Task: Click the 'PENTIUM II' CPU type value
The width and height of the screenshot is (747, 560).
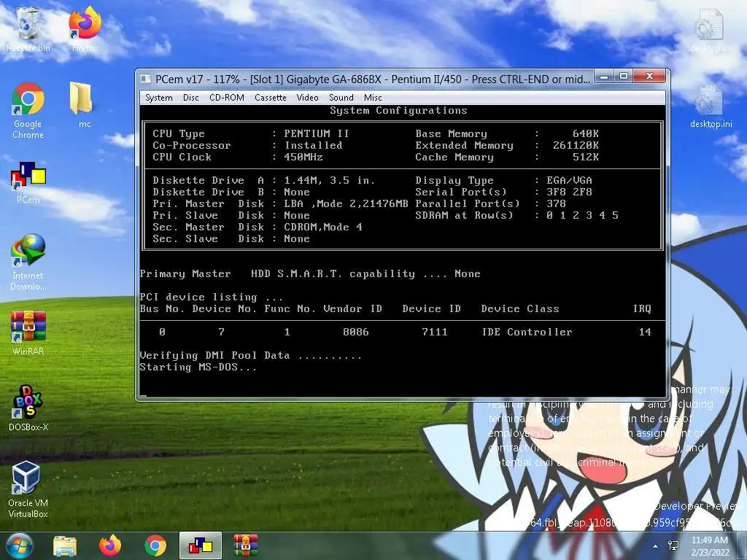Action: pyautogui.click(x=317, y=134)
